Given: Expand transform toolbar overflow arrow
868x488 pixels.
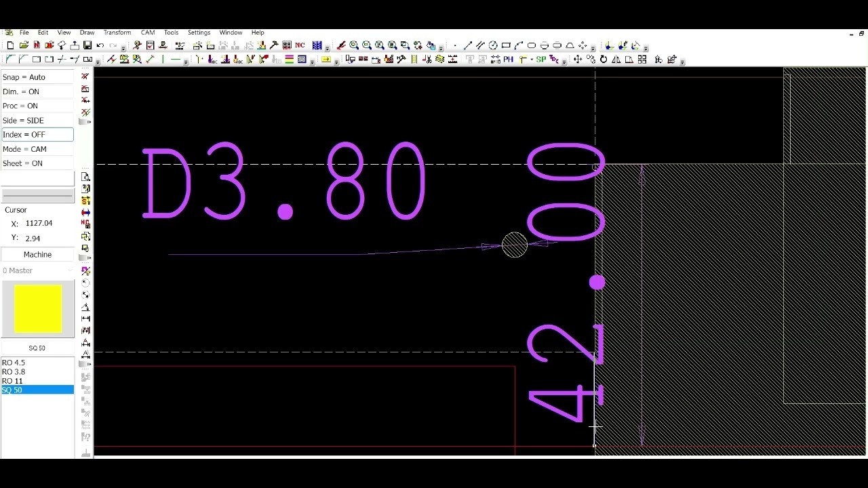Looking at the screenshot, I should point(682,62).
